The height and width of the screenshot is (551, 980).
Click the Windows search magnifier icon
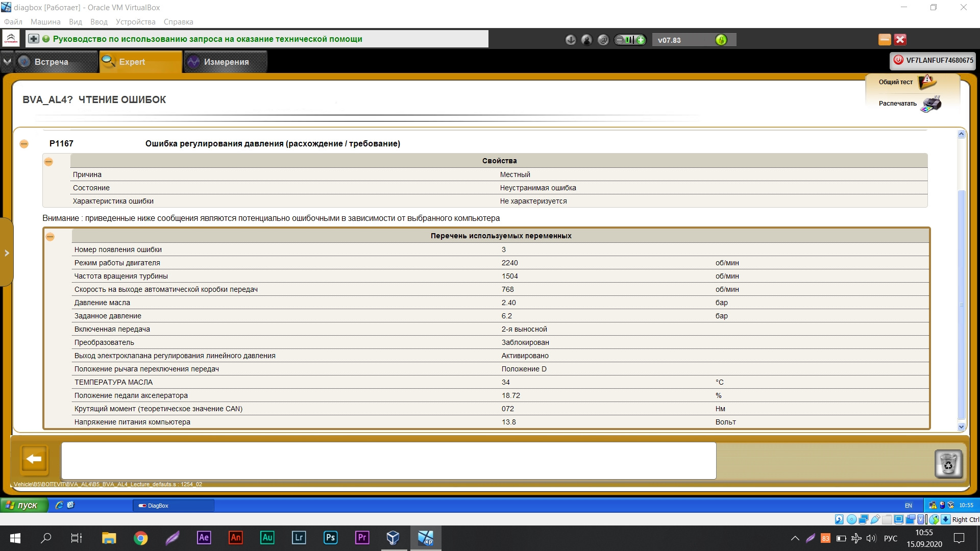pos(46,538)
